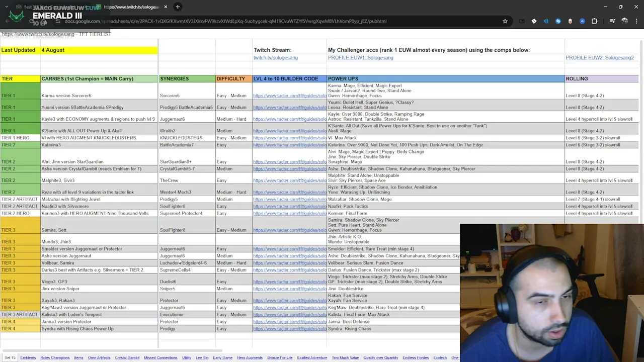Open tacter link in Katarina3 row
The width and height of the screenshot is (644, 362).
(x=290, y=145)
